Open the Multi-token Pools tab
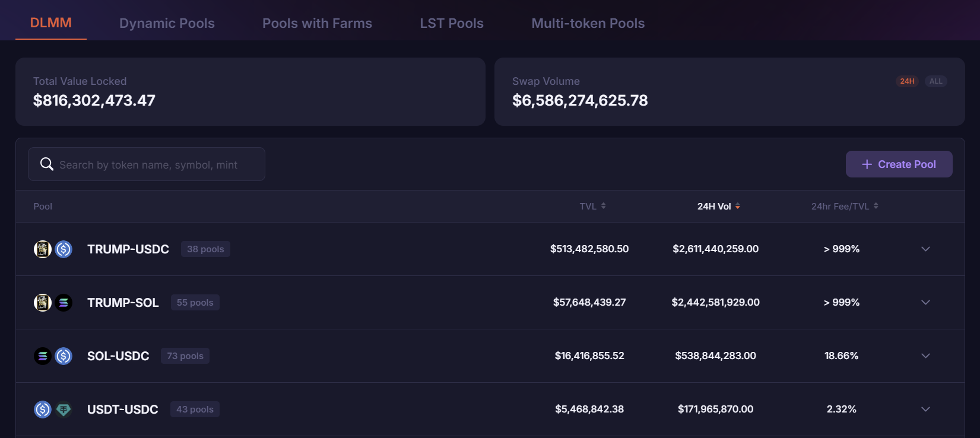 588,23
